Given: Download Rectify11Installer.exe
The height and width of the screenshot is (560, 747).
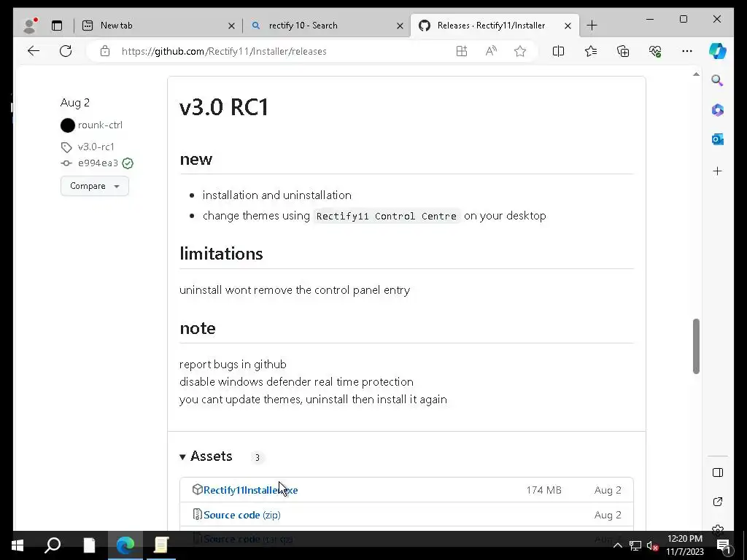Looking at the screenshot, I should coord(251,490).
